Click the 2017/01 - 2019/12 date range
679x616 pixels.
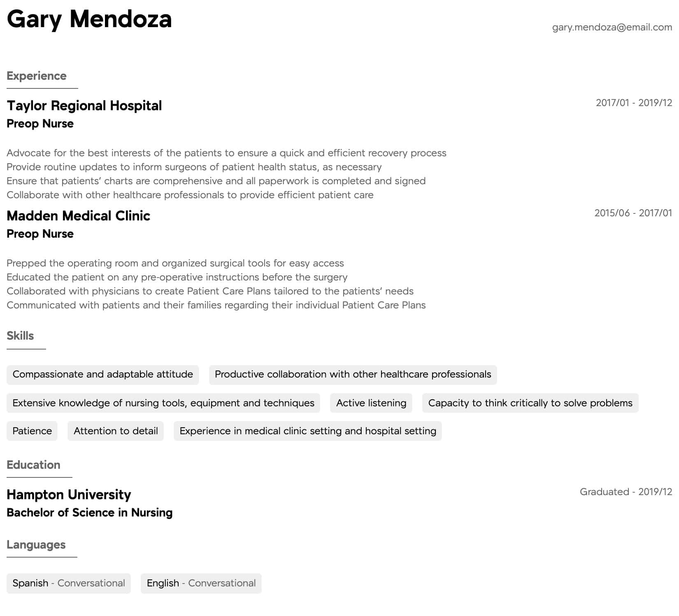click(x=634, y=103)
